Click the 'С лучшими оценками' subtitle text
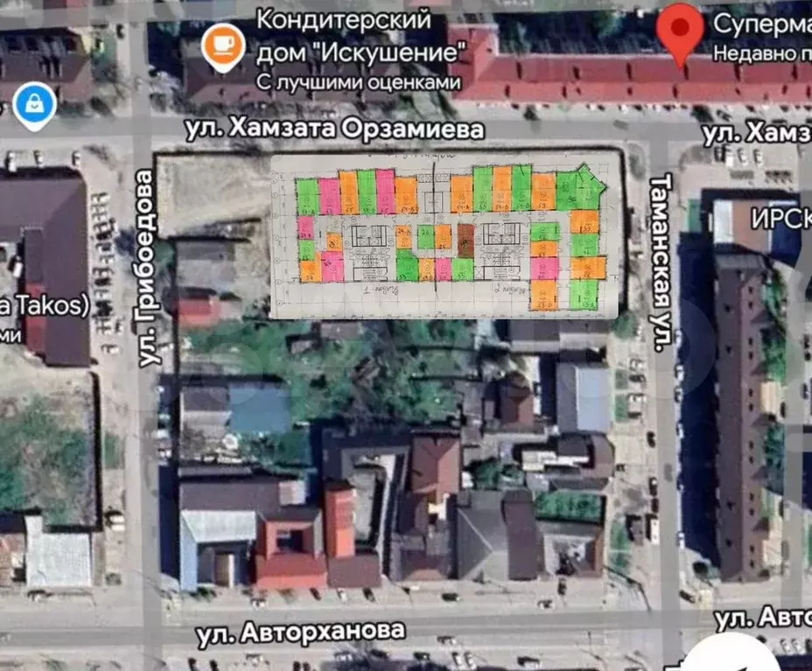The image size is (812, 671). click(359, 82)
